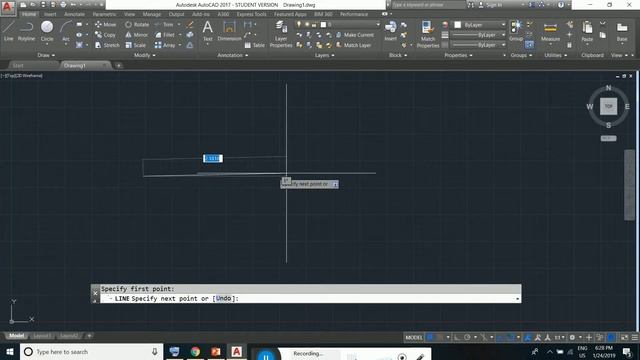Click the search keyword input field

[428, 5]
